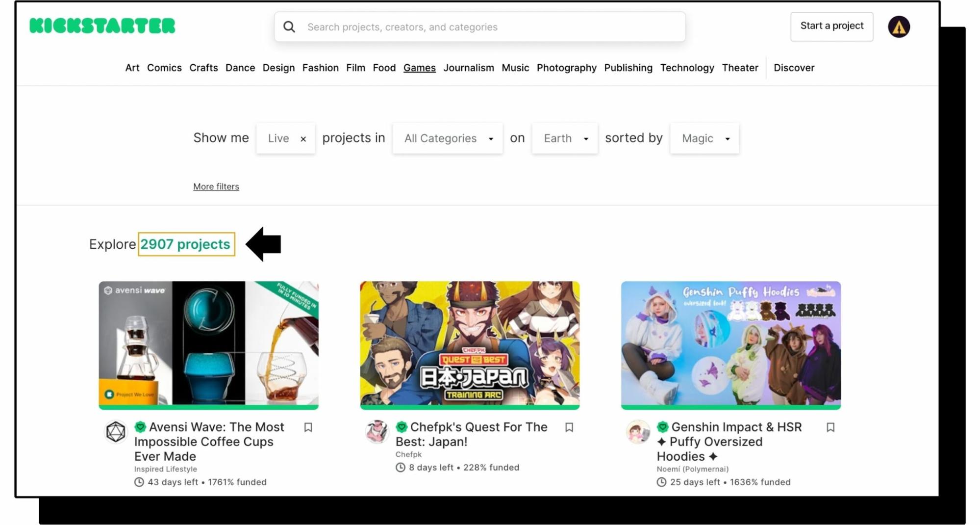Screen dimensions: 980x525
Task: Click '43 days left • 1761% funded' text
Action: (207, 482)
